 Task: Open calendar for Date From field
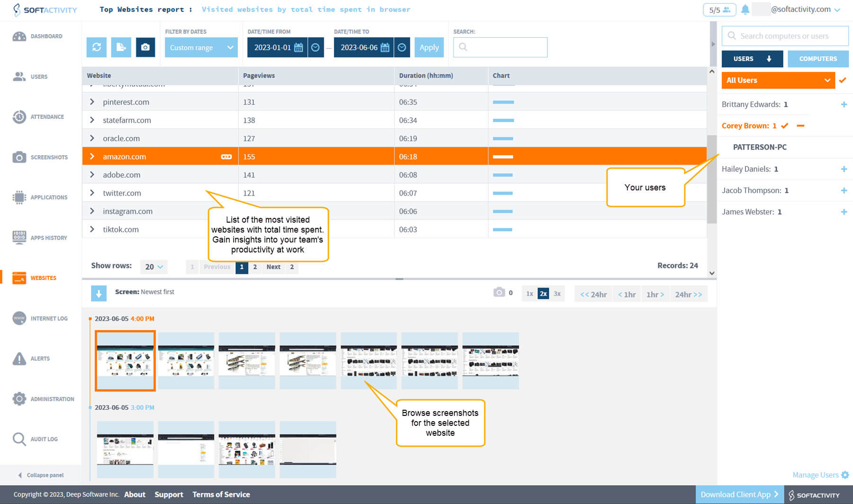[x=299, y=47]
